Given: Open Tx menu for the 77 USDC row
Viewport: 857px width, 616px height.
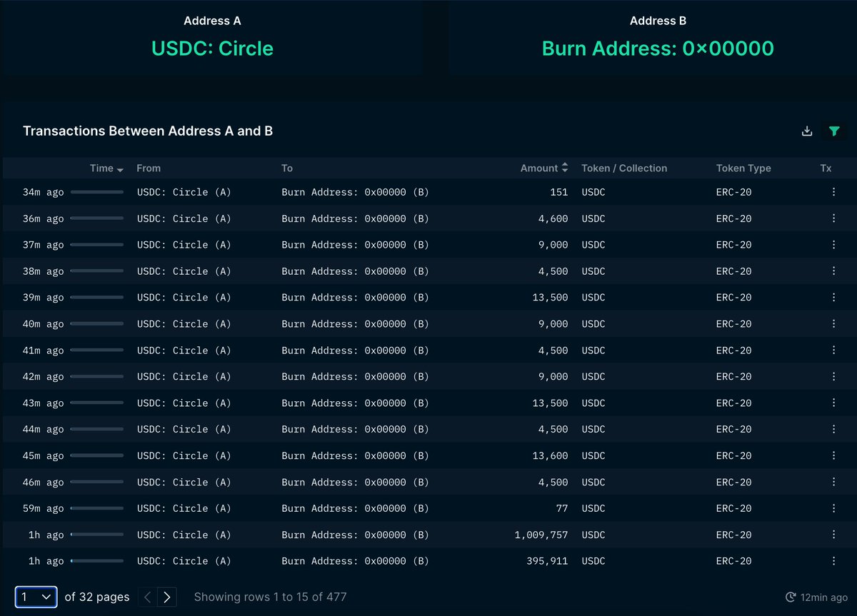Looking at the screenshot, I should [833, 508].
